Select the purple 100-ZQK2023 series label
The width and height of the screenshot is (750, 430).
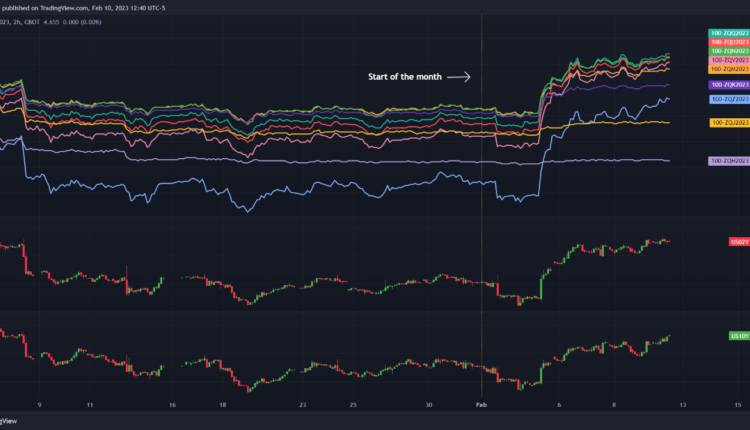(x=727, y=86)
